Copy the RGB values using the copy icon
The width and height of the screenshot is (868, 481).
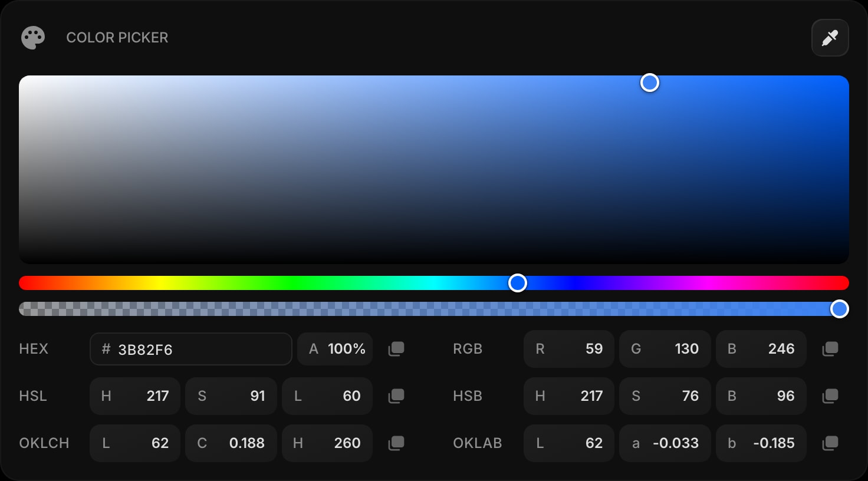pos(830,349)
